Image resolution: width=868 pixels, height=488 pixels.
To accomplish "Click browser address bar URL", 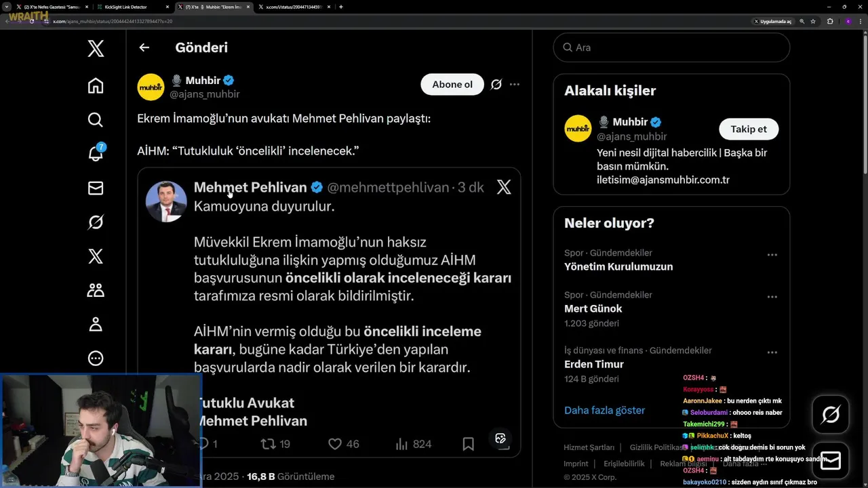I will pyautogui.click(x=113, y=21).
